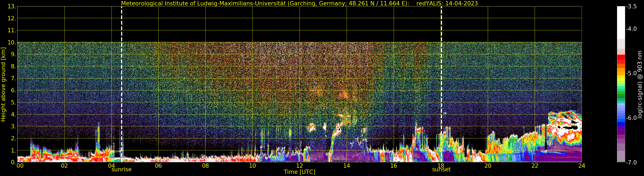Click the '18' time axis tick label
The width and height of the screenshot is (644, 176).
coord(441,166)
